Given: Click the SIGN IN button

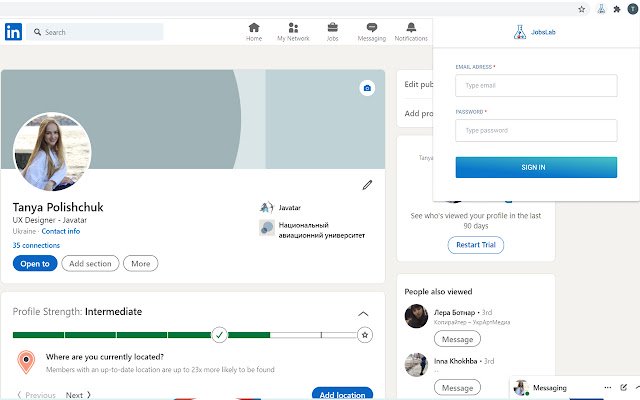Looking at the screenshot, I should tap(536, 167).
